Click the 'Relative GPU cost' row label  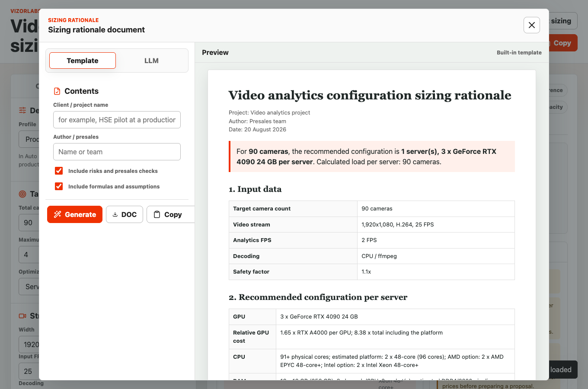[x=252, y=337]
